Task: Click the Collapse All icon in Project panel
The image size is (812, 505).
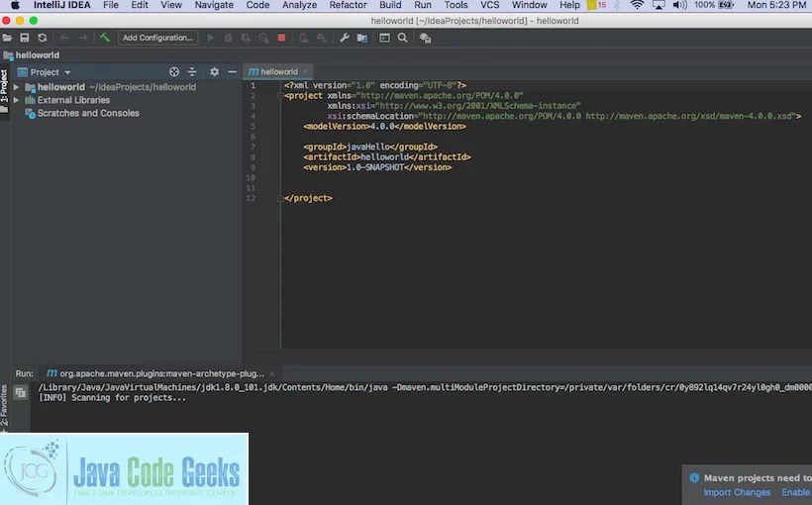Action: [x=192, y=72]
